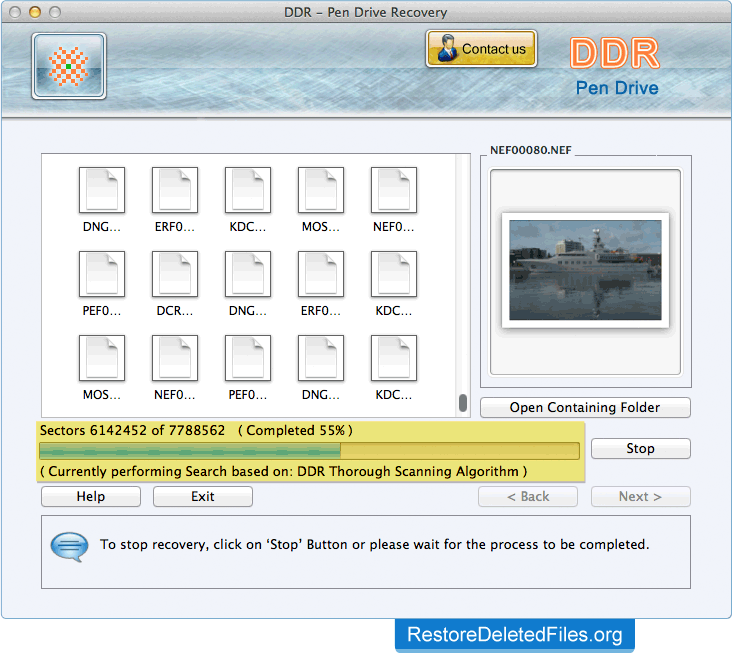Screen dimensions: 732x653
Task: Select the KDC file icon in top row
Action: click(248, 190)
